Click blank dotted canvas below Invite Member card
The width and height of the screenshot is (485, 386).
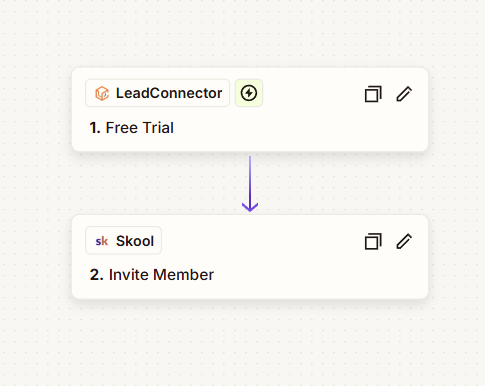coord(250,343)
